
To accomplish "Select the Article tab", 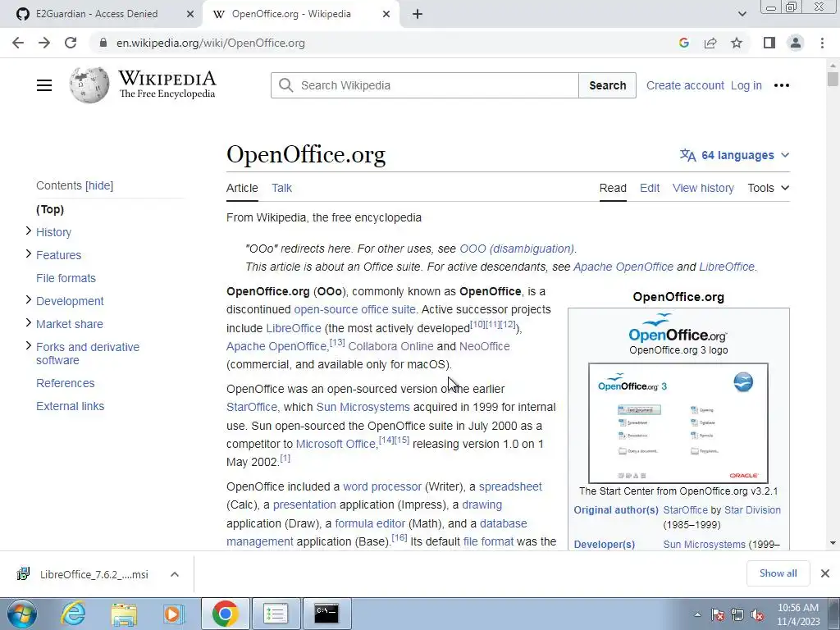I will point(242,188).
